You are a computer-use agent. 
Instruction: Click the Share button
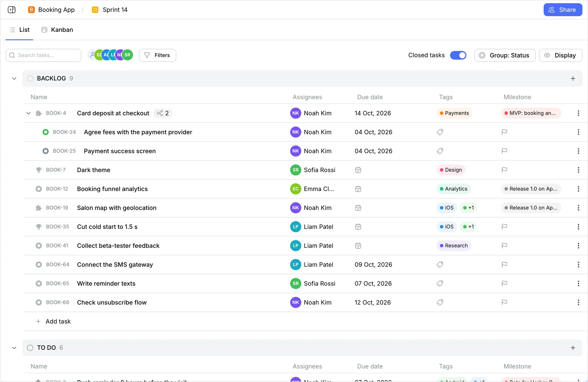pos(563,10)
